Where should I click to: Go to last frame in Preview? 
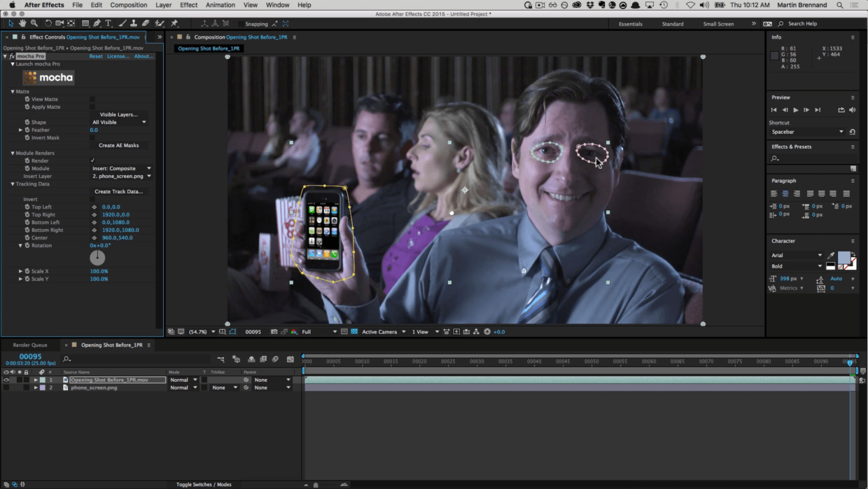818,110
